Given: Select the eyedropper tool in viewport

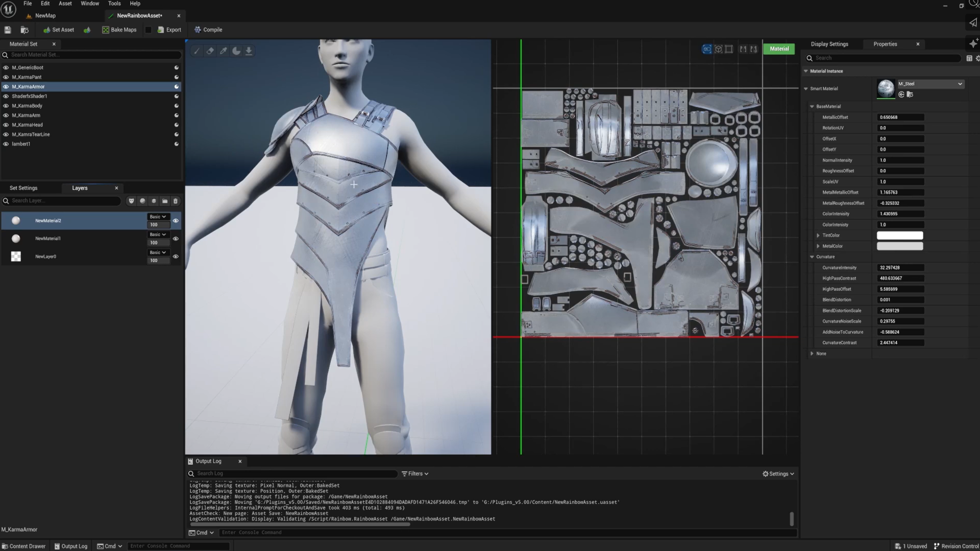Looking at the screenshot, I should pos(224,51).
